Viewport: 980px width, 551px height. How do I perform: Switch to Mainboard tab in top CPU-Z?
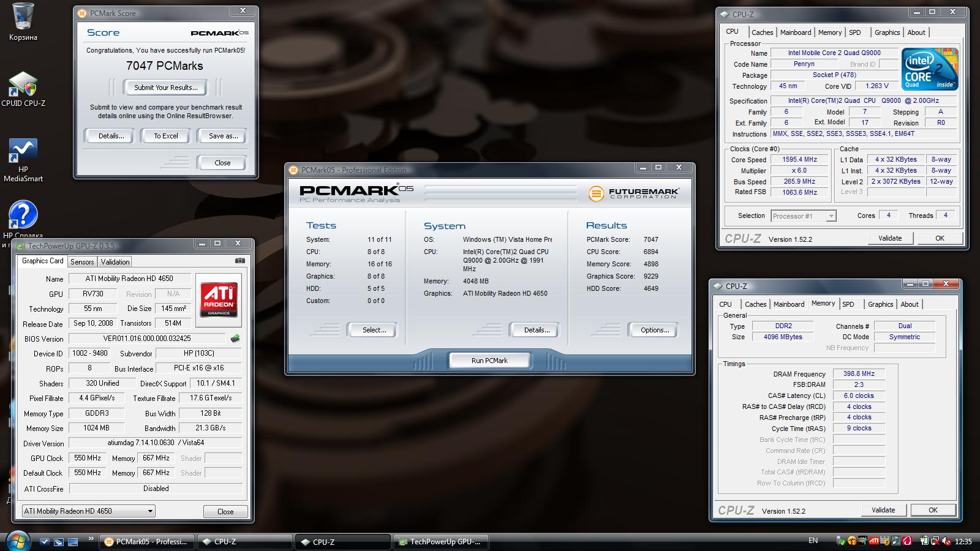click(x=796, y=32)
